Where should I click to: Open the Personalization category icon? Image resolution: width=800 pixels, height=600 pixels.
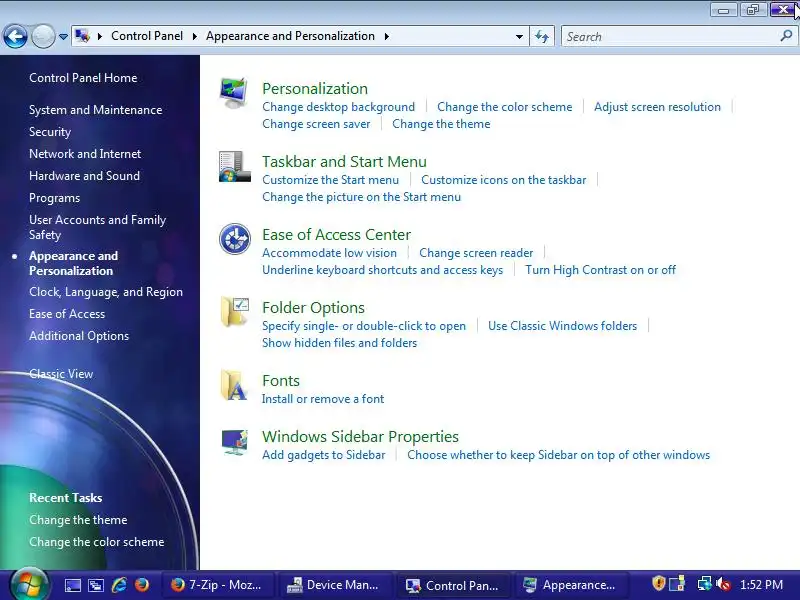[x=234, y=93]
